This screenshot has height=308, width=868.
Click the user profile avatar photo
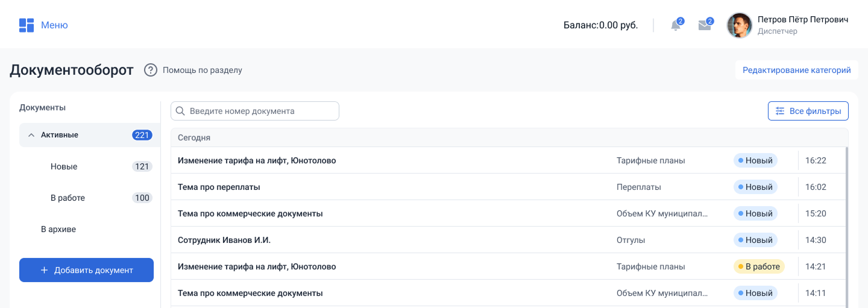pos(740,25)
